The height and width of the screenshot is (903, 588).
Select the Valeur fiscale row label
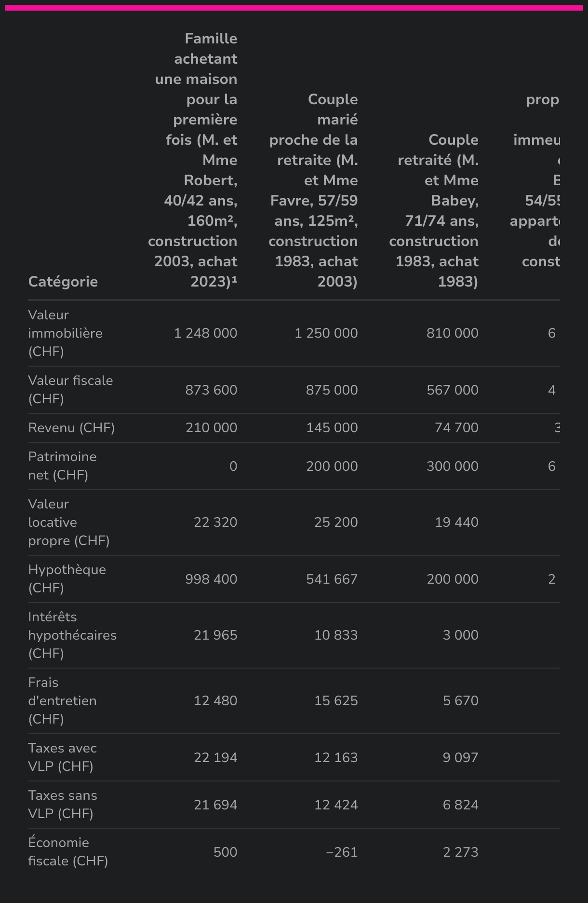coord(70,390)
